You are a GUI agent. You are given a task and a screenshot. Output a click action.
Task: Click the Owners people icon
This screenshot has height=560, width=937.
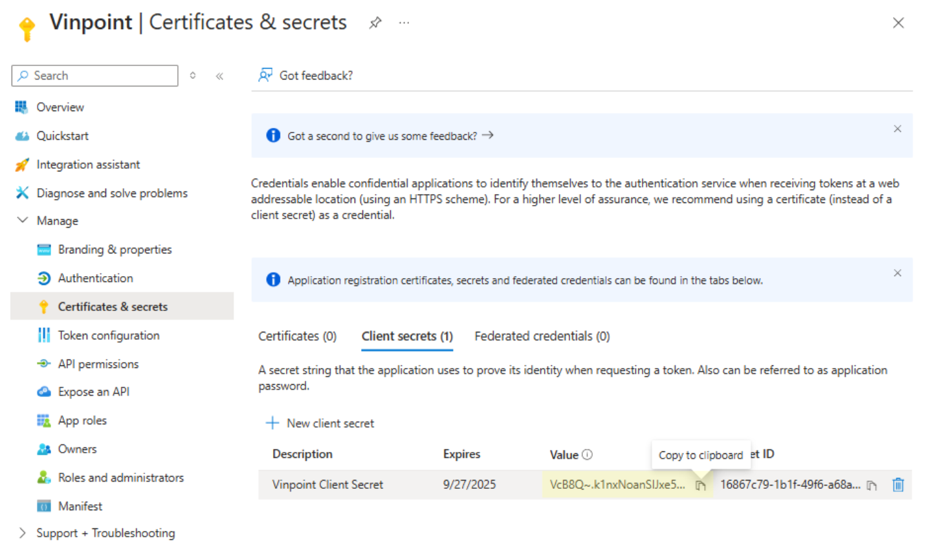[44, 449]
